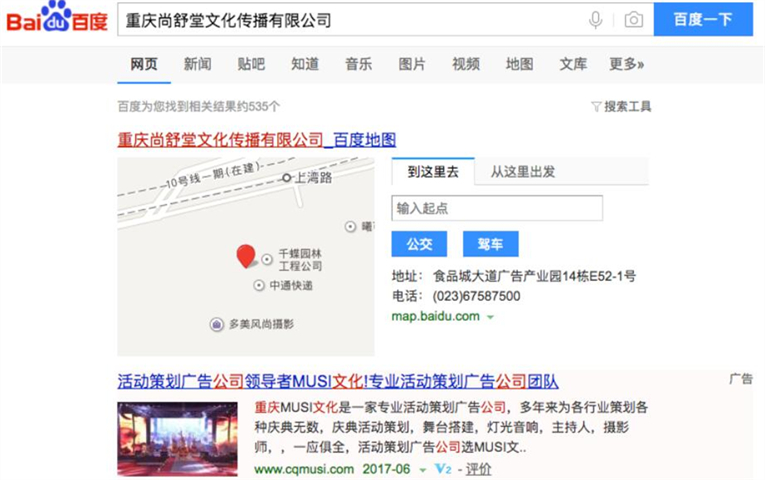Click the 公交 transit button
765x480 pixels.
[x=419, y=244]
